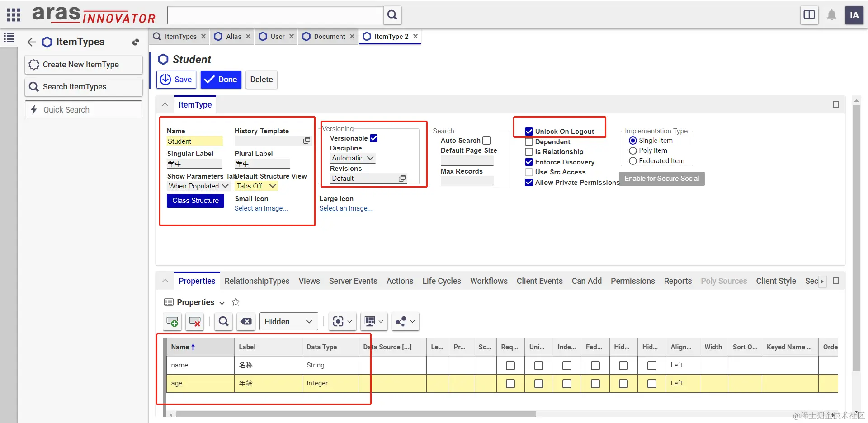Sort properties by Name column header
This screenshot has width=868, height=423.
(x=200, y=347)
